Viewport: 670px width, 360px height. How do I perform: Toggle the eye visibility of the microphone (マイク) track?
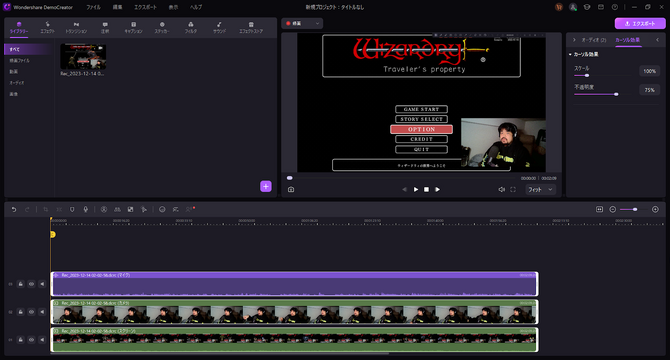click(31, 284)
